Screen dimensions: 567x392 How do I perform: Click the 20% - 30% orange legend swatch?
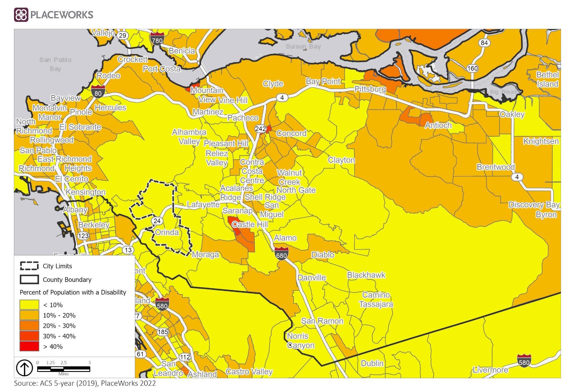29,326
